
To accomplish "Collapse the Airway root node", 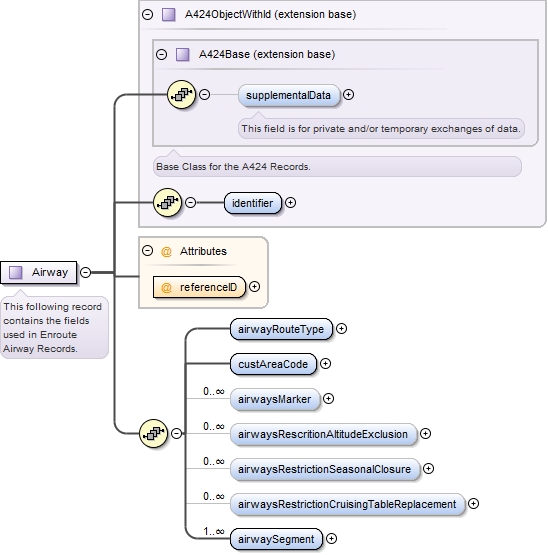I will pos(85,273).
